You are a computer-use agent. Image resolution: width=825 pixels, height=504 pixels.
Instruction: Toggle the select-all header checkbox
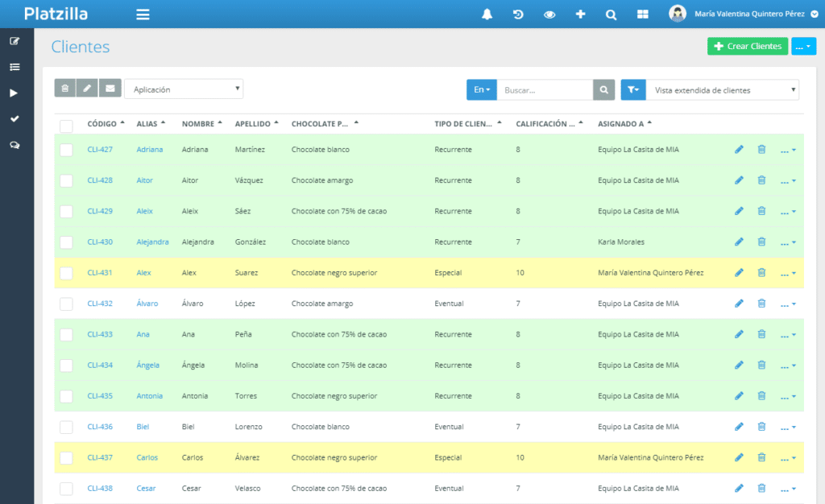[66, 126]
